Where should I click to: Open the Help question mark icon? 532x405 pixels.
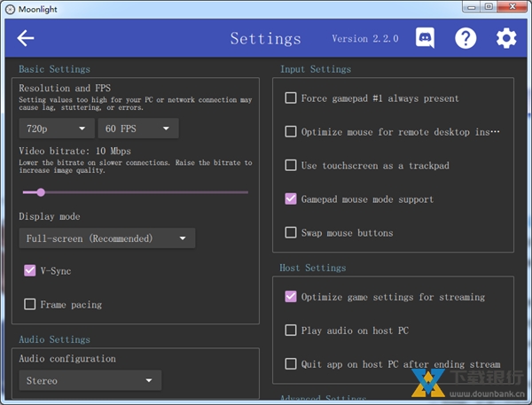465,38
